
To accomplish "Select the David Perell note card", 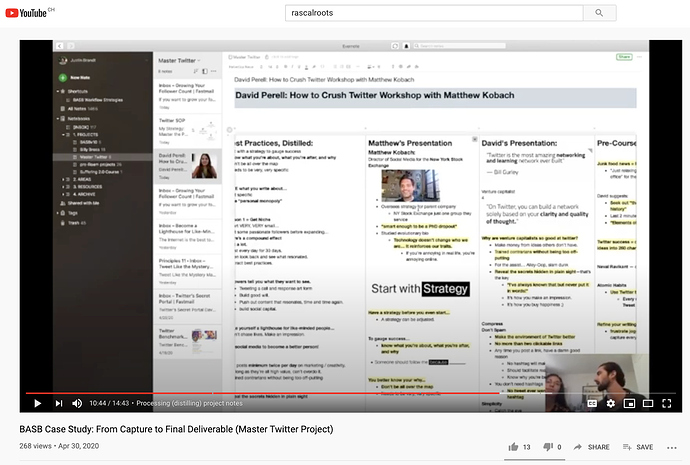I will pyautogui.click(x=187, y=166).
